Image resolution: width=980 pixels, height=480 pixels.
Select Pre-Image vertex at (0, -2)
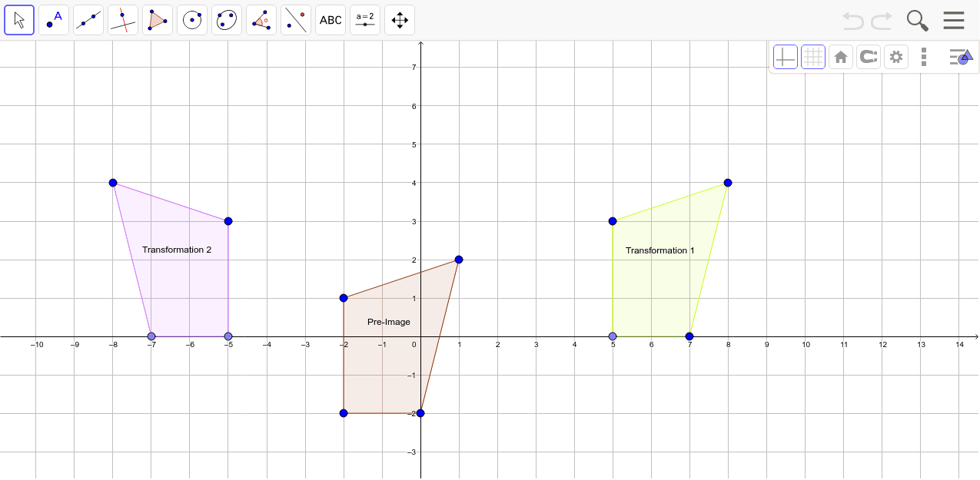[x=420, y=413]
